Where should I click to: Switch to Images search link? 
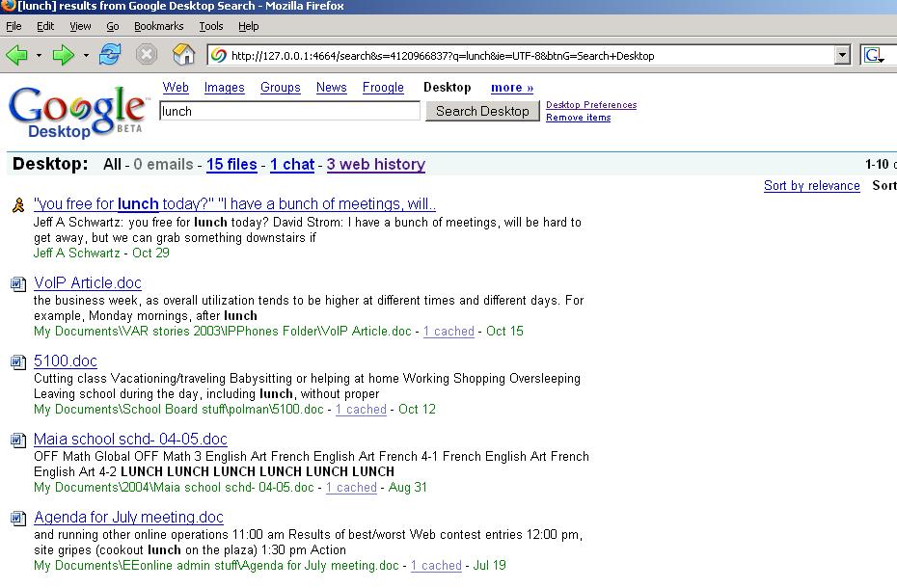coord(224,88)
